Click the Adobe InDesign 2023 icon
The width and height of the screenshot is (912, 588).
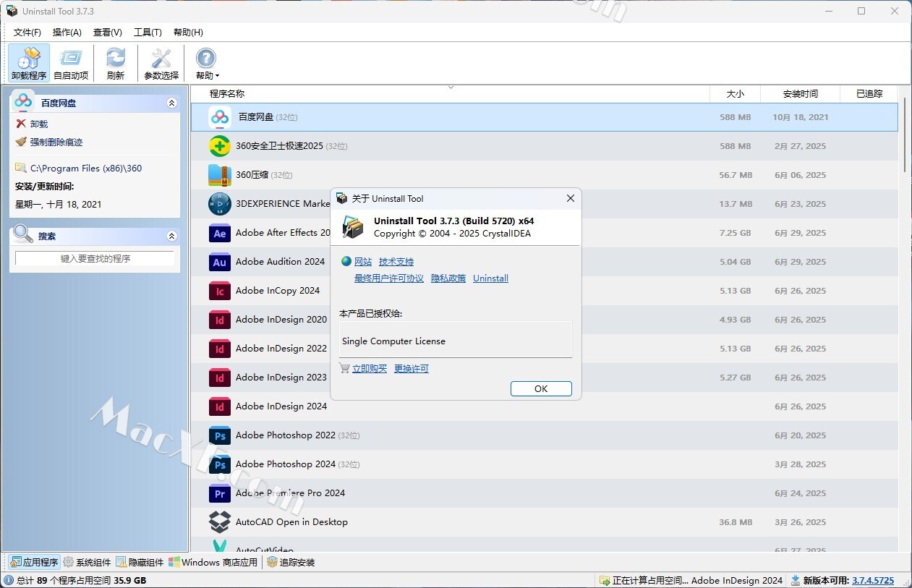(x=220, y=378)
